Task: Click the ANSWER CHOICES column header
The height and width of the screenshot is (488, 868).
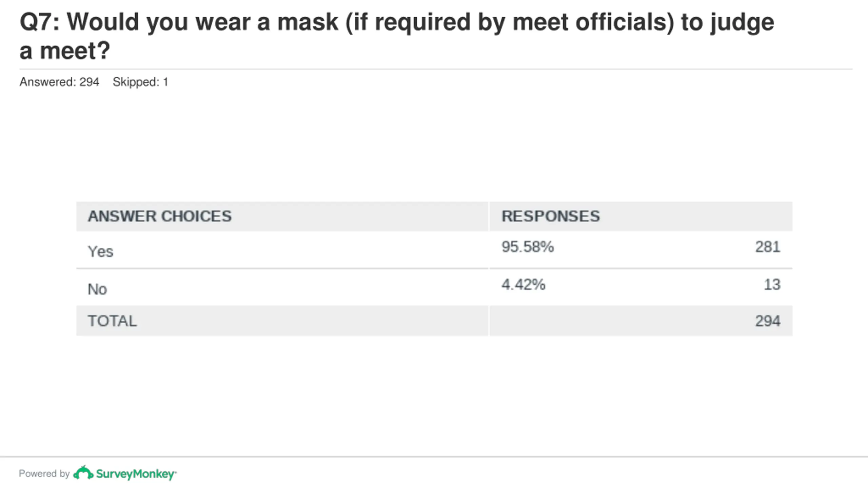Action: pyautogui.click(x=160, y=216)
